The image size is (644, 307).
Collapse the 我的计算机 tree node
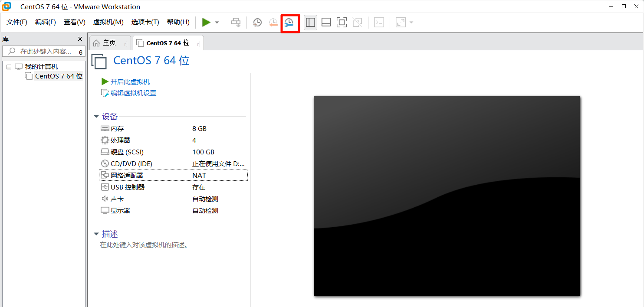pyautogui.click(x=9, y=67)
